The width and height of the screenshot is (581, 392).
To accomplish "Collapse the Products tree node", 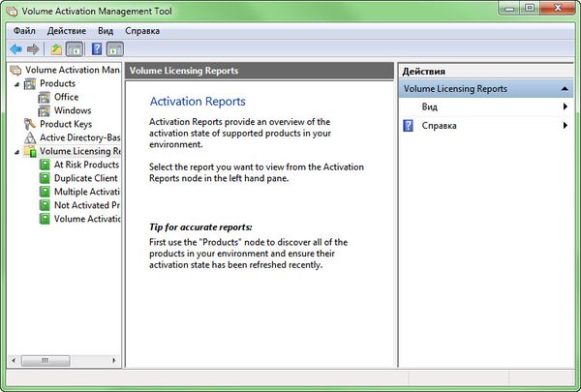I will click(16, 84).
